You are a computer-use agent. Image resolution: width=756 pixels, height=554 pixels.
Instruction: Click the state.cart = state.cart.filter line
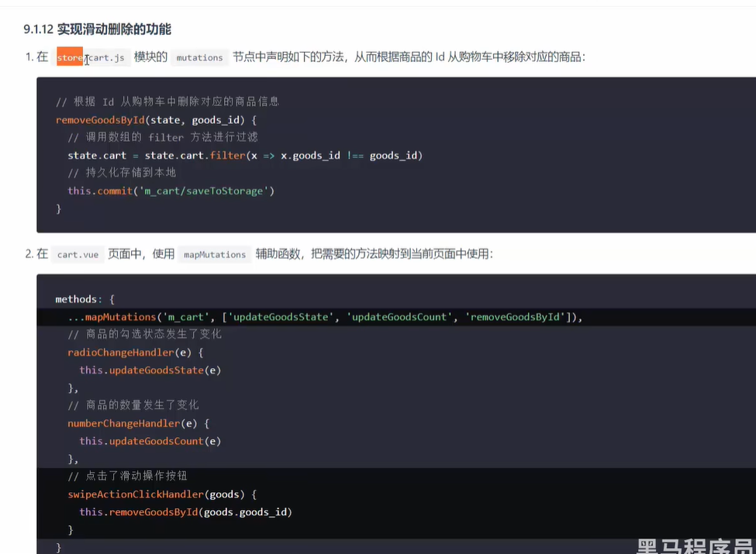[245, 156]
